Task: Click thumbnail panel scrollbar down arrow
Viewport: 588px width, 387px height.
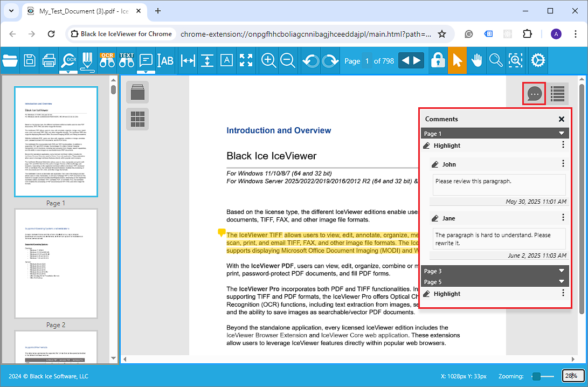Action: (x=114, y=358)
